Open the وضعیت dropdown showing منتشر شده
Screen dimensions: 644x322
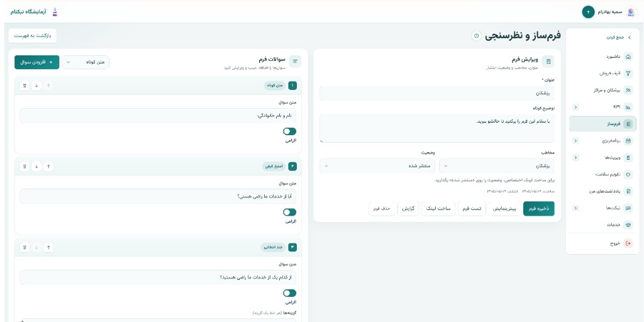(377, 166)
